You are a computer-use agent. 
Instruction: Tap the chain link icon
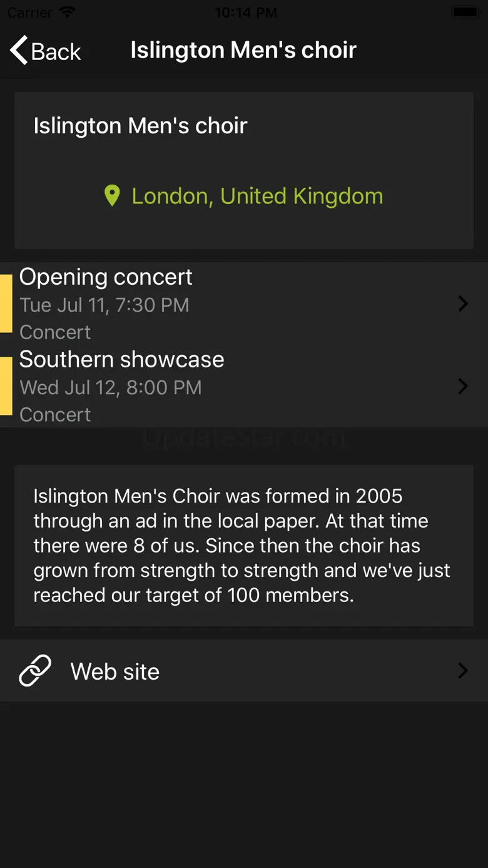click(35, 671)
